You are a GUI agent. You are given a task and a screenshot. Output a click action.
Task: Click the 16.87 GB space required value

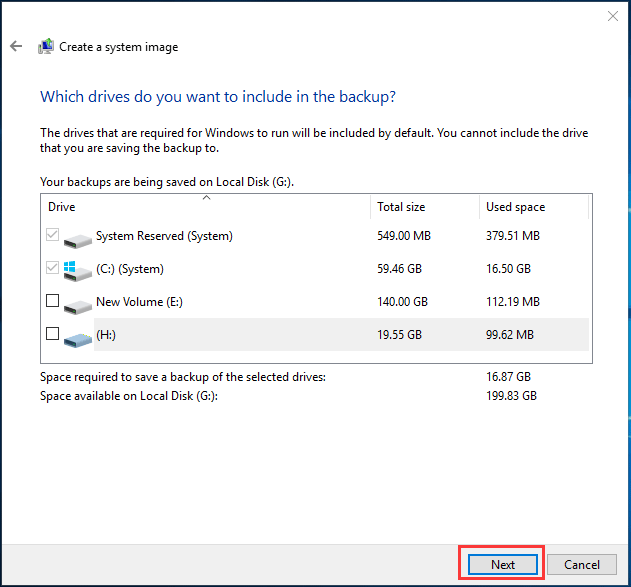pyautogui.click(x=508, y=377)
